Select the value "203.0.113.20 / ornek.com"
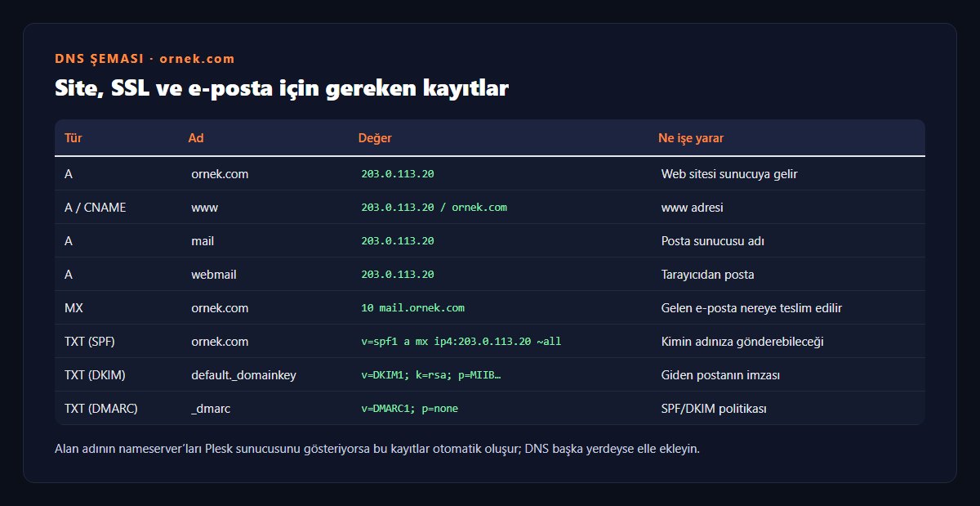 click(x=434, y=208)
